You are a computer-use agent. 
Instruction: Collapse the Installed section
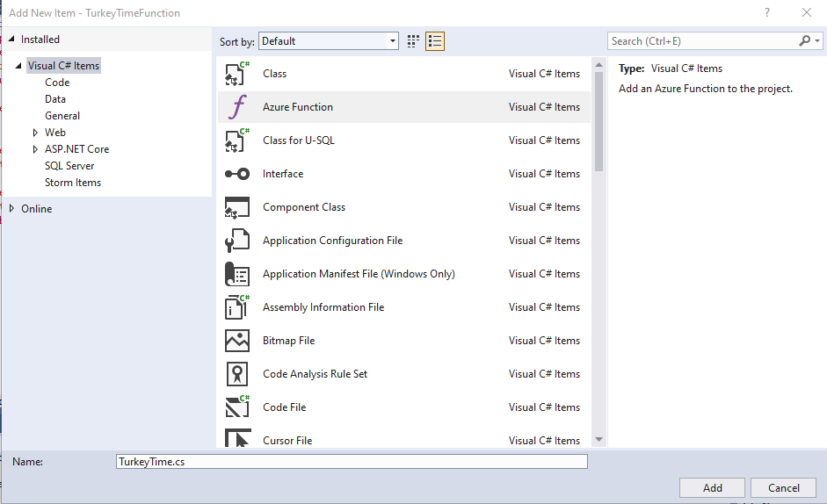tap(11, 39)
